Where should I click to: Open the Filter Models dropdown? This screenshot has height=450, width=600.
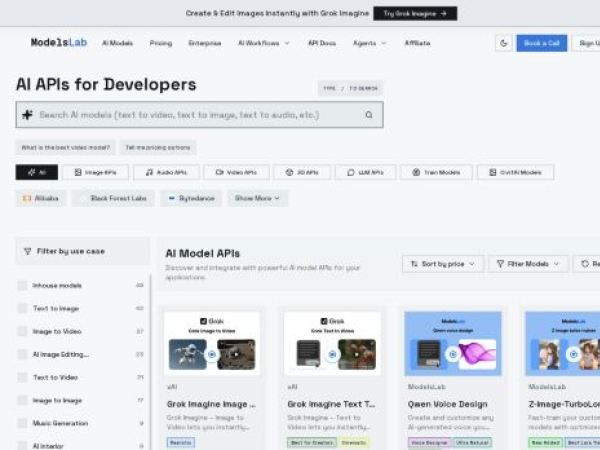(x=528, y=264)
